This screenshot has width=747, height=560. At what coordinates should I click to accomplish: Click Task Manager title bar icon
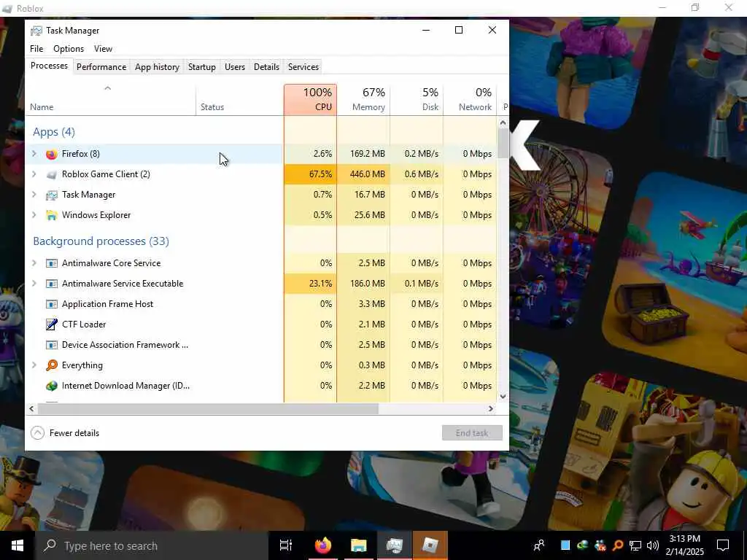pyautogui.click(x=36, y=31)
